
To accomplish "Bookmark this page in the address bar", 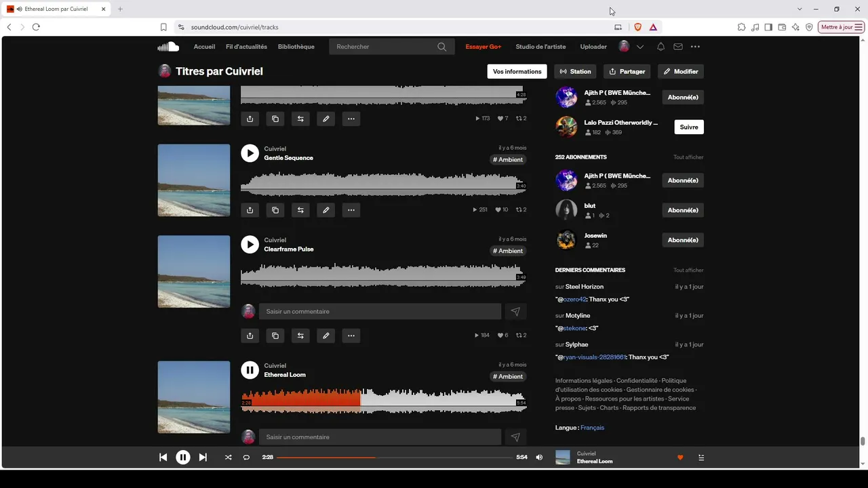I will point(163,27).
